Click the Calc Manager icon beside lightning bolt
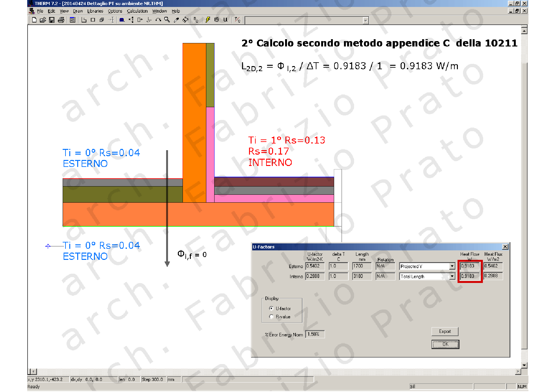 click(x=216, y=20)
